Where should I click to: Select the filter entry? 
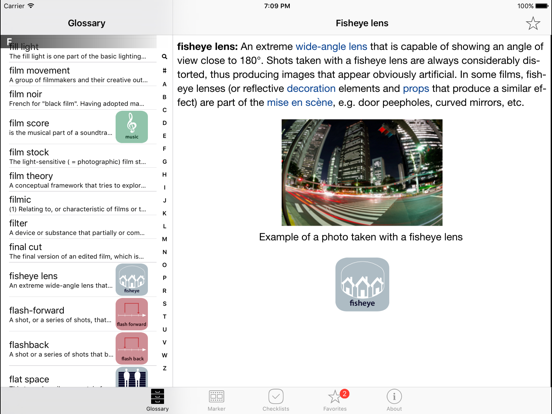(x=79, y=227)
